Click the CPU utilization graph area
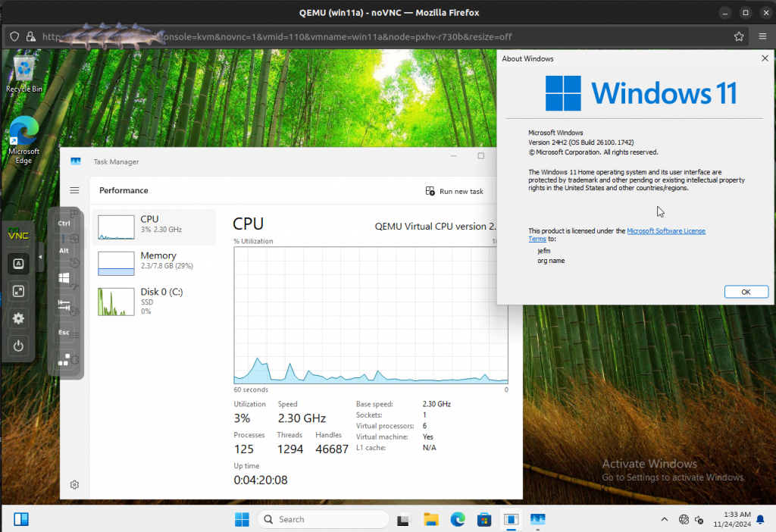This screenshot has height=532, width=776. point(371,315)
